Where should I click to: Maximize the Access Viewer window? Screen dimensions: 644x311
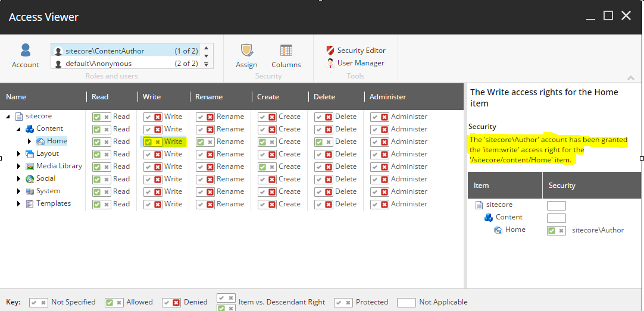(608, 16)
